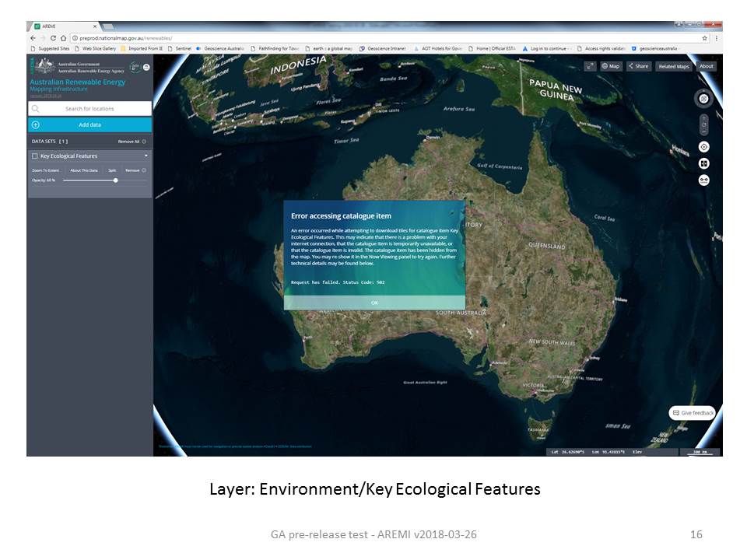Tick the Key Ecological Features checkbox

tap(34, 156)
